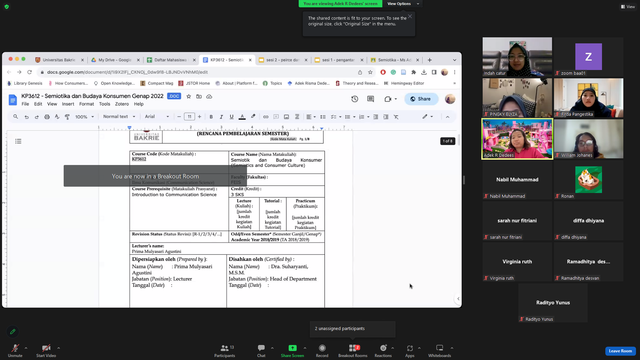Screen dimensions: 640x360
Task: Toggle bold formatting
Action: (x=211, y=117)
